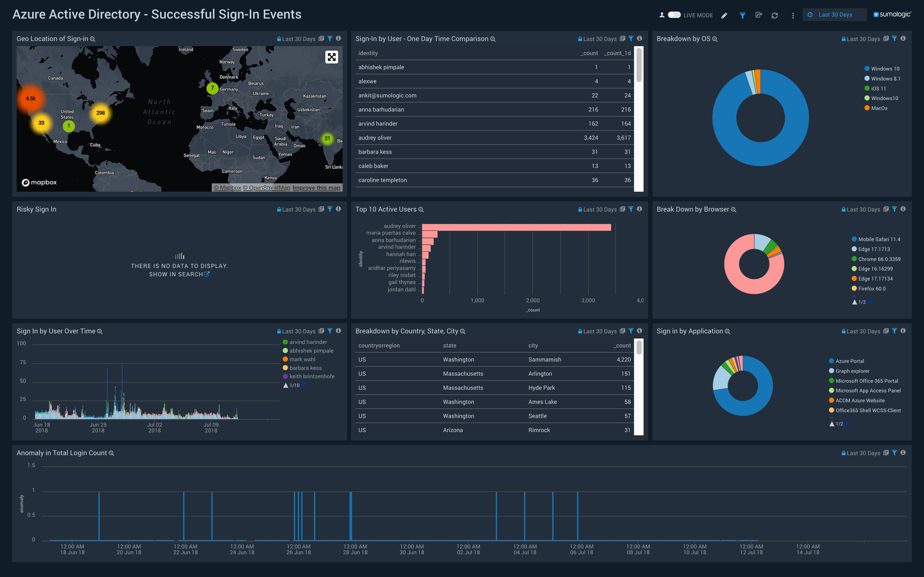Open the share icon in the top toolbar
The image size is (924, 577).
[759, 15]
